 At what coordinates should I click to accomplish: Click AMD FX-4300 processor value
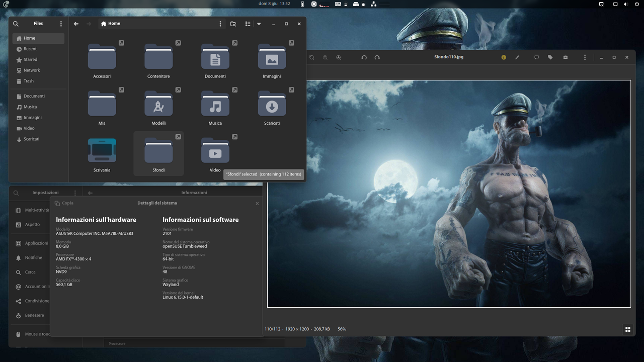[x=73, y=259]
